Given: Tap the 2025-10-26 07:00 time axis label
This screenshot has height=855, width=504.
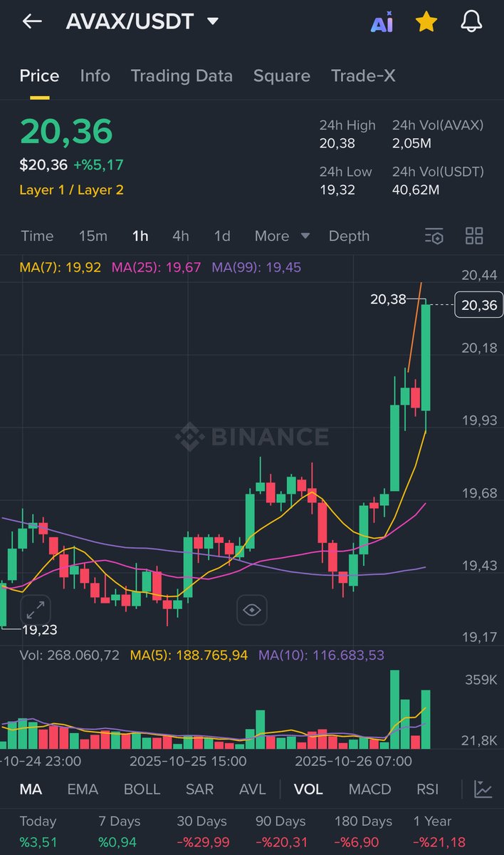Looking at the screenshot, I should [x=354, y=761].
